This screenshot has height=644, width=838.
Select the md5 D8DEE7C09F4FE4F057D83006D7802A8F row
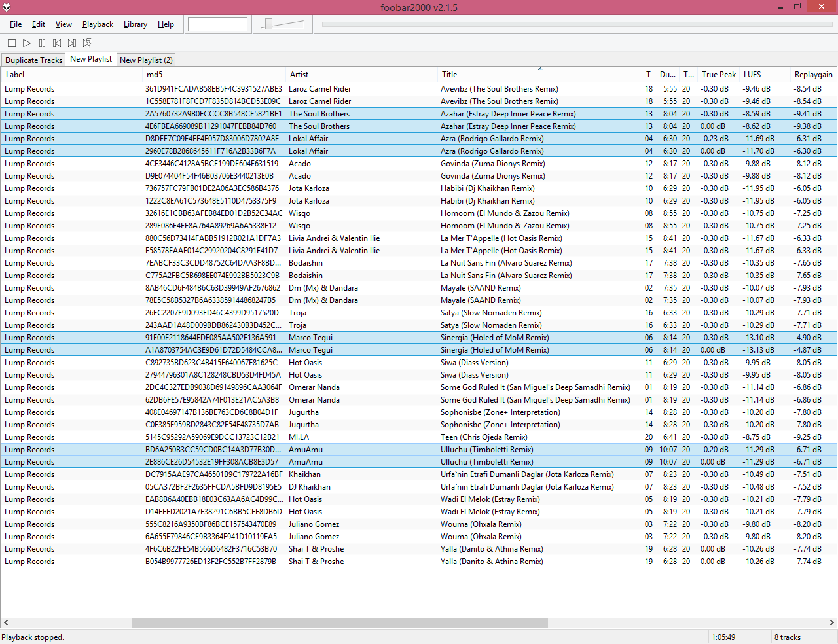[419, 139]
